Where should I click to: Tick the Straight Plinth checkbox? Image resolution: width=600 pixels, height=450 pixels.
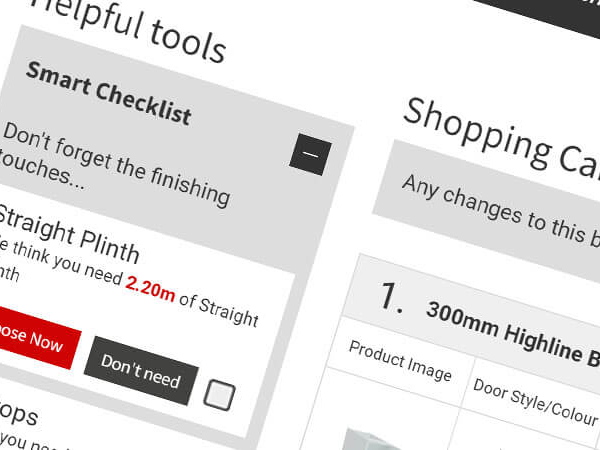[x=218, y=396]
